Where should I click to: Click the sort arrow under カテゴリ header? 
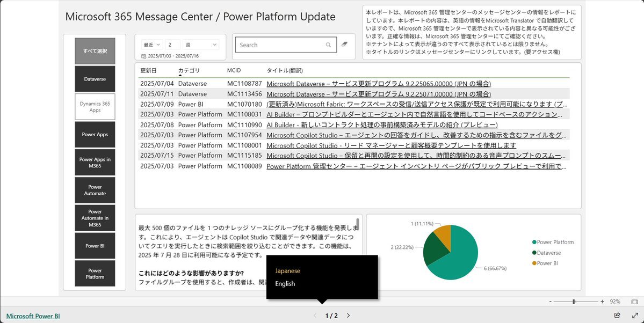point(180,76)
